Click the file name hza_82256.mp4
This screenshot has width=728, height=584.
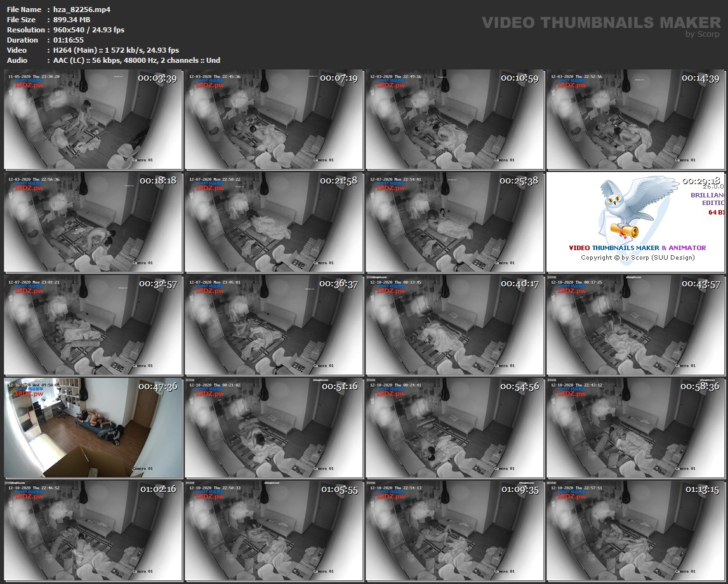[82, 10]
